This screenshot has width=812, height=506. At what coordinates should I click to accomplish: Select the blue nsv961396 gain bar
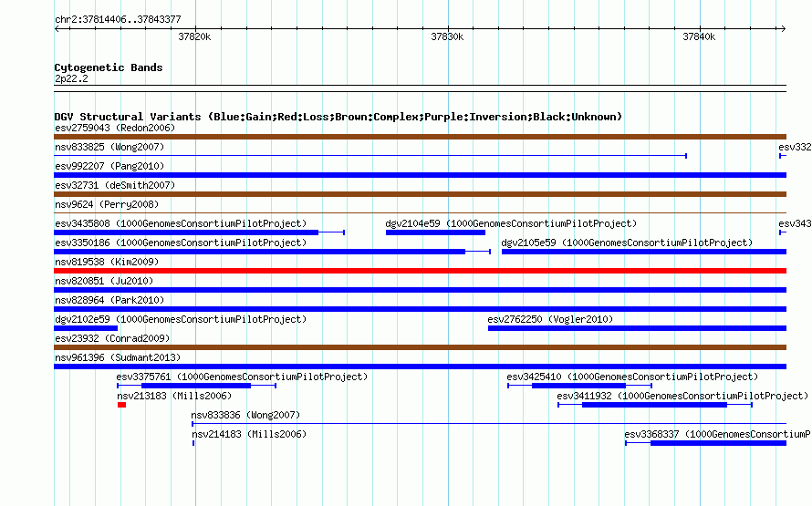coord(420,367)
